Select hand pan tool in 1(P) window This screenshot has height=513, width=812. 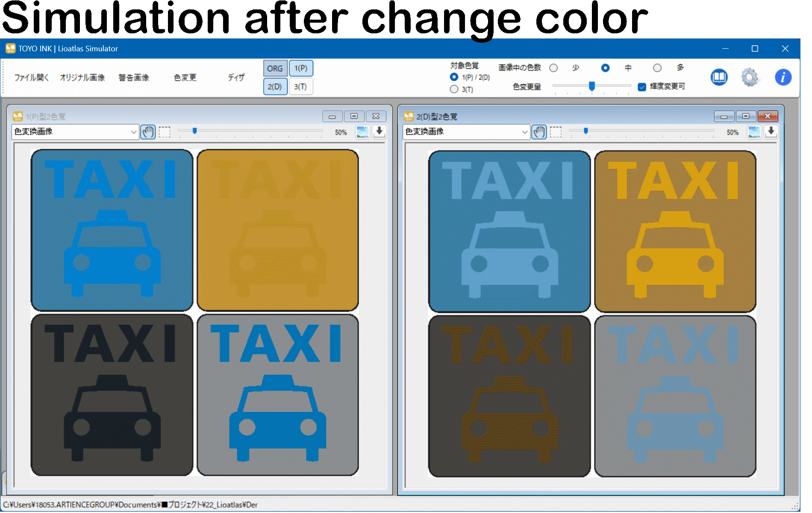148,132
